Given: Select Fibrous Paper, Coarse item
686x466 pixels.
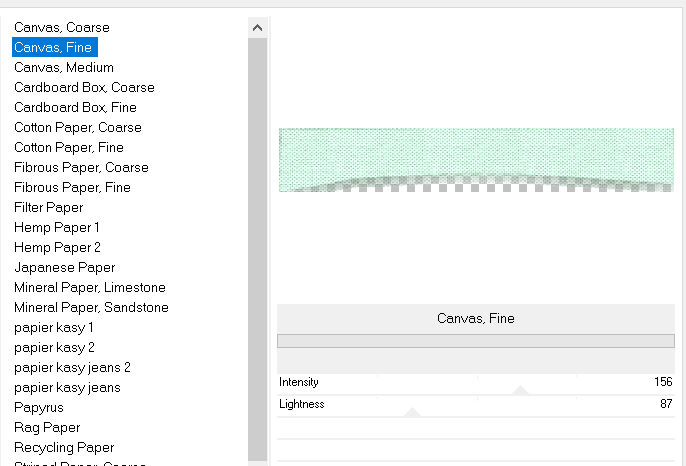Looking at the screenshot, I should [x=81, y=167].
